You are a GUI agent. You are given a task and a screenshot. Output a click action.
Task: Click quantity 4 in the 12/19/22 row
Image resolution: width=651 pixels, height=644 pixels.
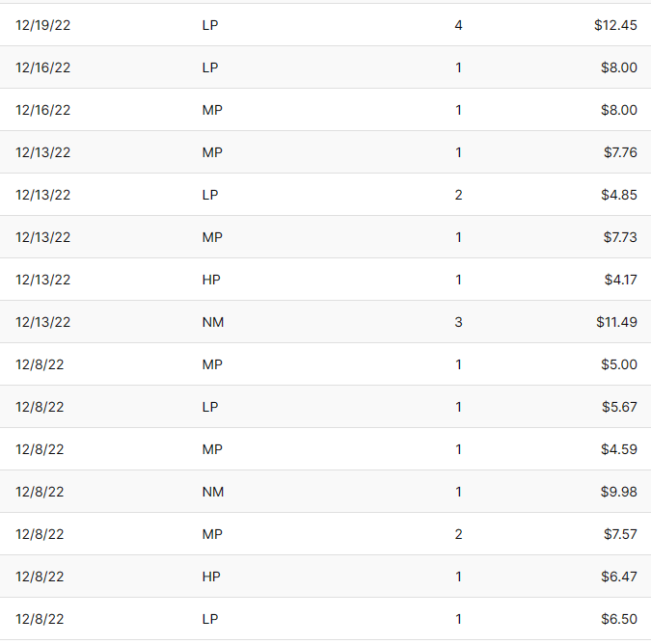[458, 25]
